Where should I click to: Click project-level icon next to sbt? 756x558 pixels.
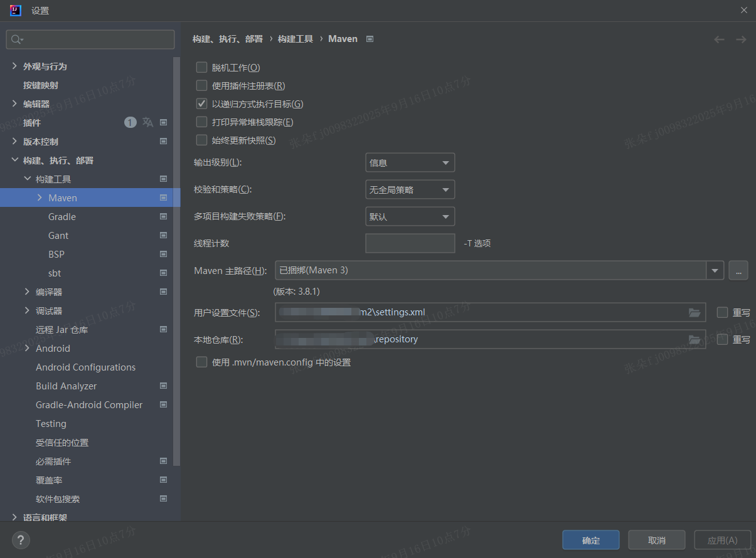(163, 273)
